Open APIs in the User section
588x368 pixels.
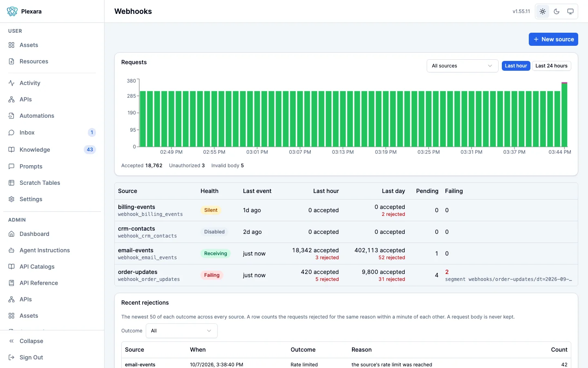click(x=25, y=99)
